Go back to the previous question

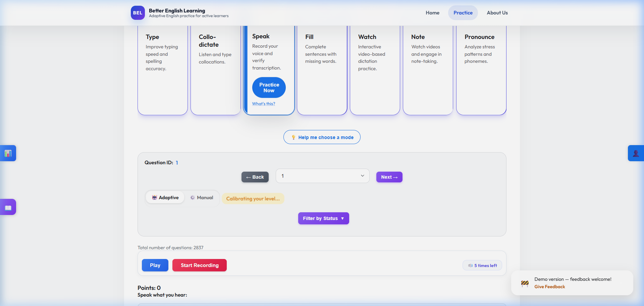coord(255,177)
